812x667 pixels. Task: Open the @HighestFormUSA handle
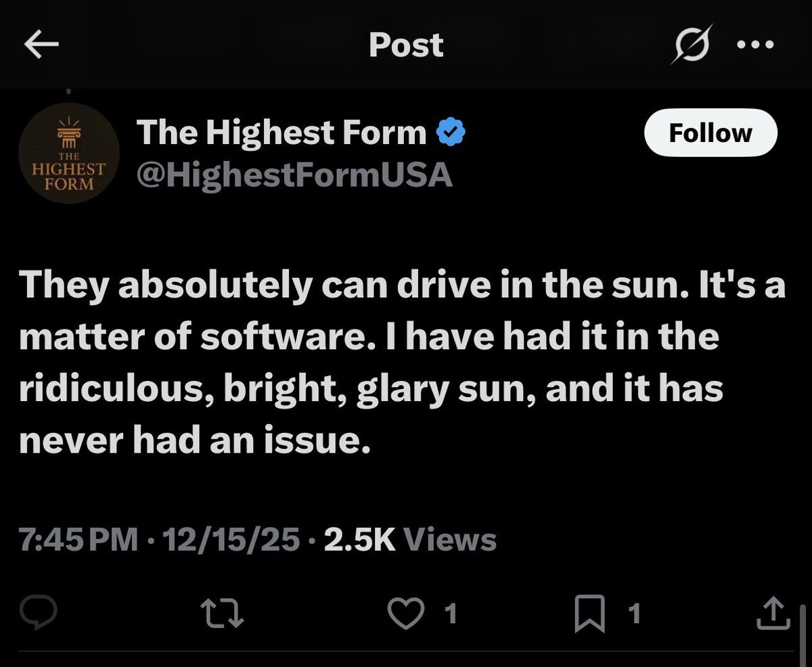[294, 175]
